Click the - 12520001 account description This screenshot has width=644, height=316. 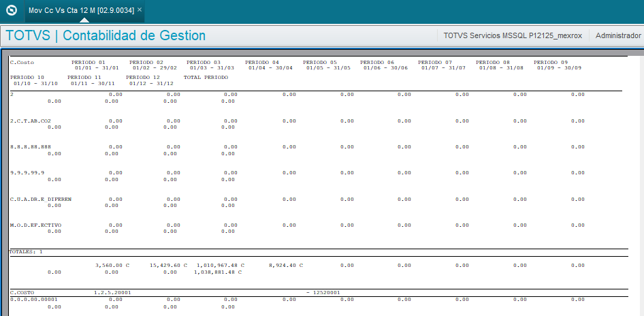[x=323, y=293]
